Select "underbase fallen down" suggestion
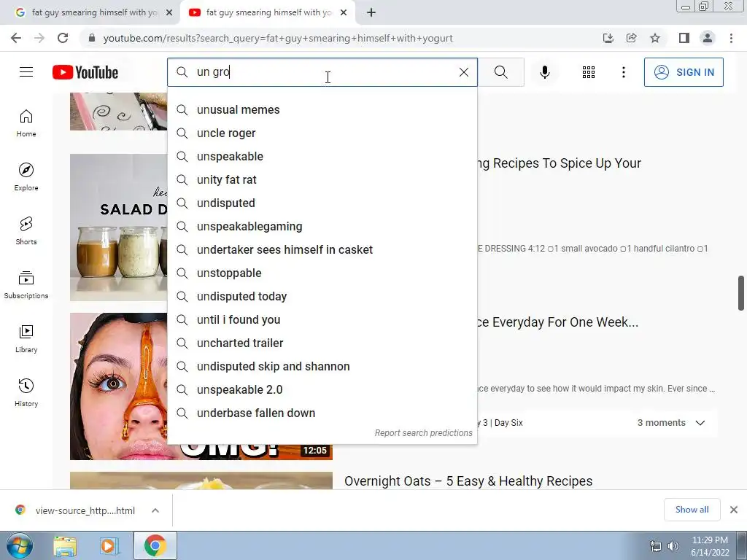 (x=322, y=413)
